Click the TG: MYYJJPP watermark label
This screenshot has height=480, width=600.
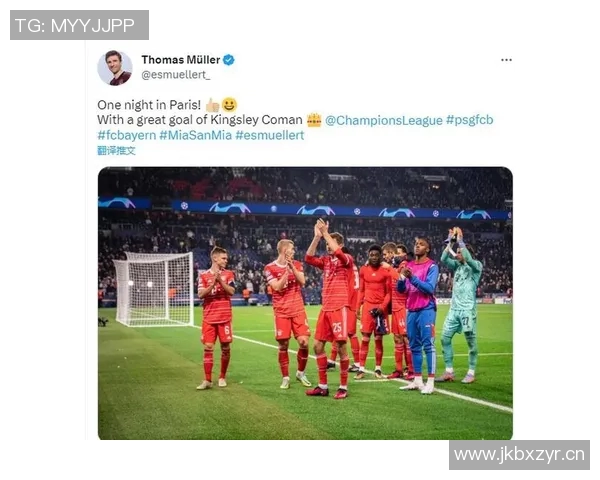pos(79,25)
